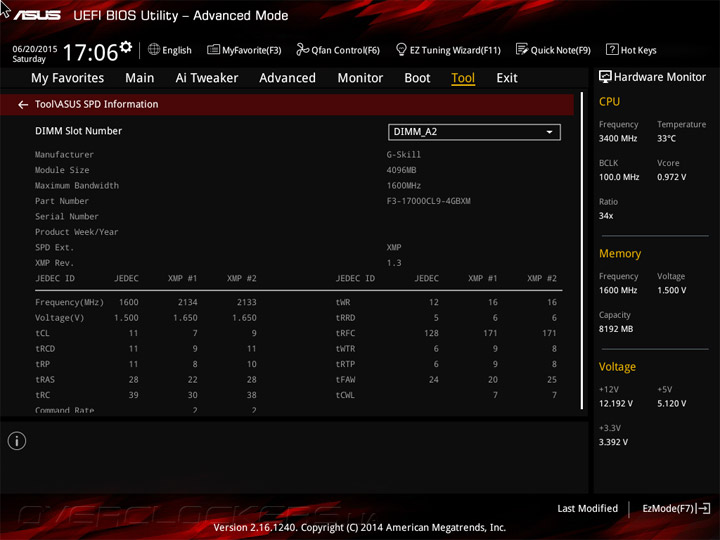Switch to the Boot tab

(x=417, y=78)
